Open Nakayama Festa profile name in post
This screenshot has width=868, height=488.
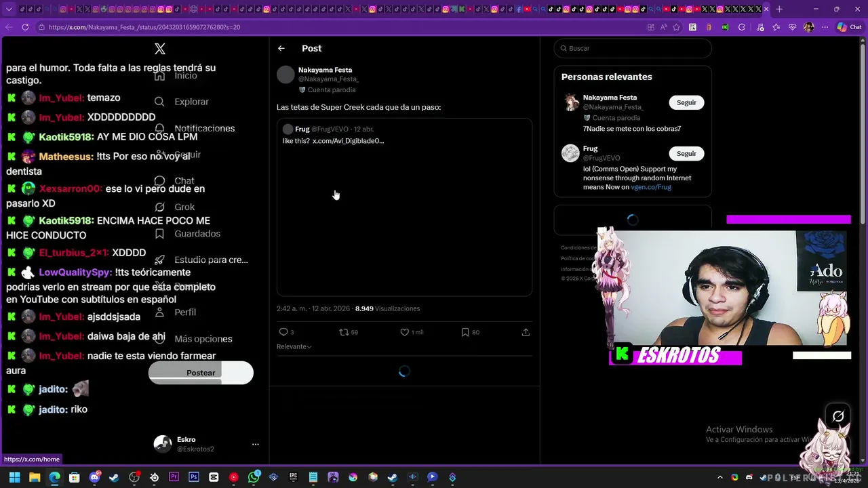click(325, 70)
